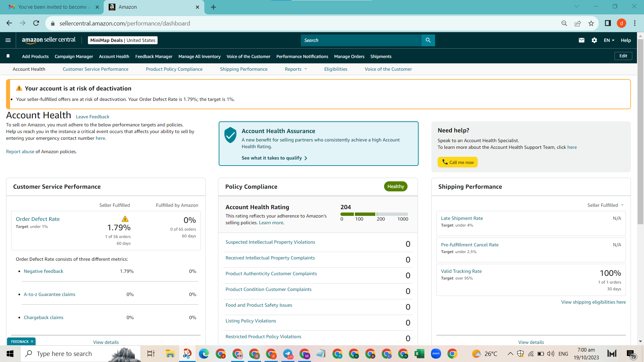Click the search magnifier button in Seller Central
The width and height of the screenshot is (644, 362).
pos(428,40)
